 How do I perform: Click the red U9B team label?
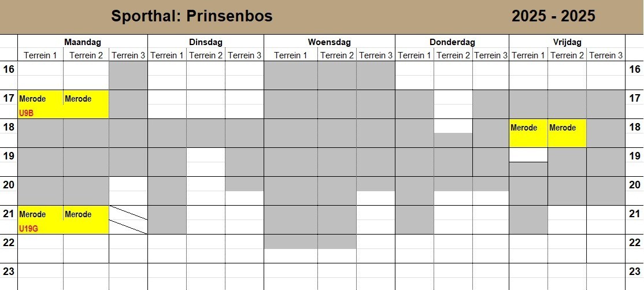27,113
